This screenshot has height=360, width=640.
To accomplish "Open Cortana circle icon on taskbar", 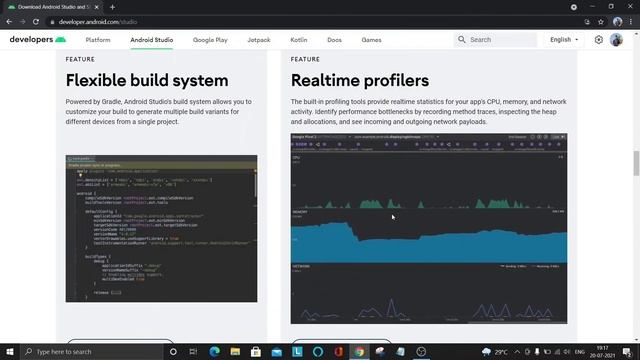I will coord(173,351).
